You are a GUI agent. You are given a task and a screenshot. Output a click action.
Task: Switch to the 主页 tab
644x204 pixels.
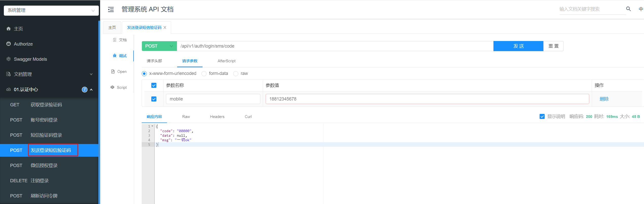coord(112,27)
